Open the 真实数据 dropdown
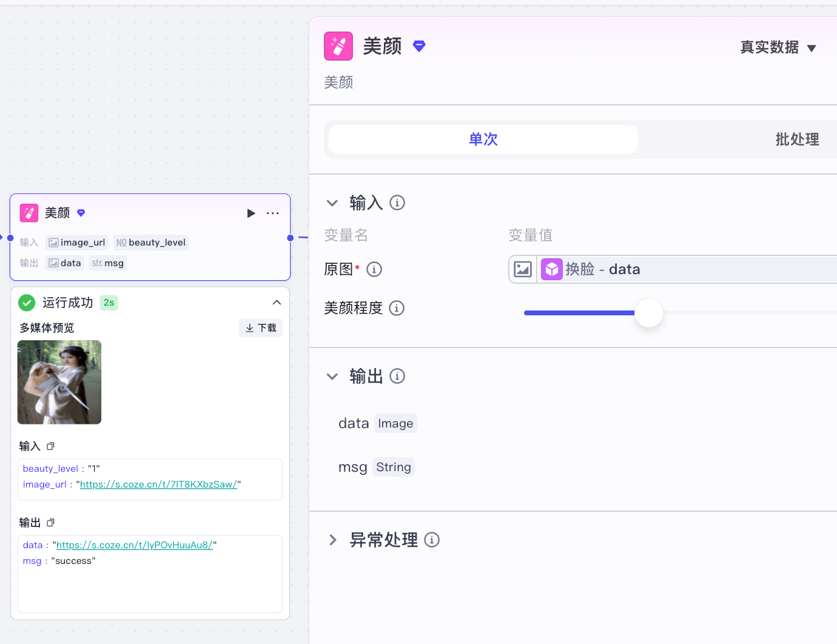Image resolution: width=837 pixels, height=644 pixels. (x=778, y=47)
